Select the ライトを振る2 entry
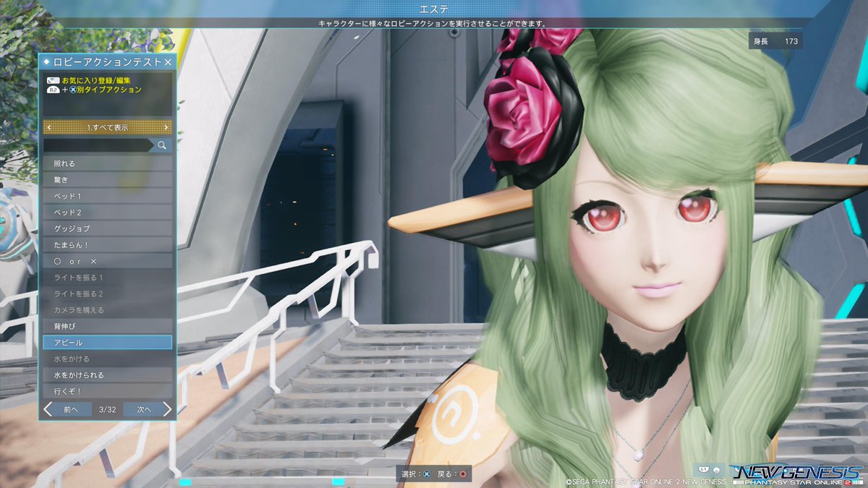868x488 pixels. click(108, 294)
